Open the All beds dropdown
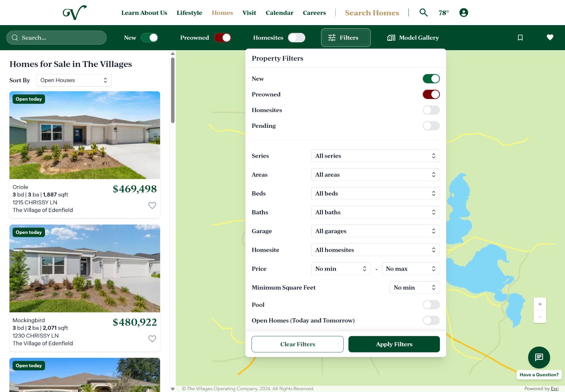Image resolution: width=565 pixels, height=392 pixels. pos(375,193)
